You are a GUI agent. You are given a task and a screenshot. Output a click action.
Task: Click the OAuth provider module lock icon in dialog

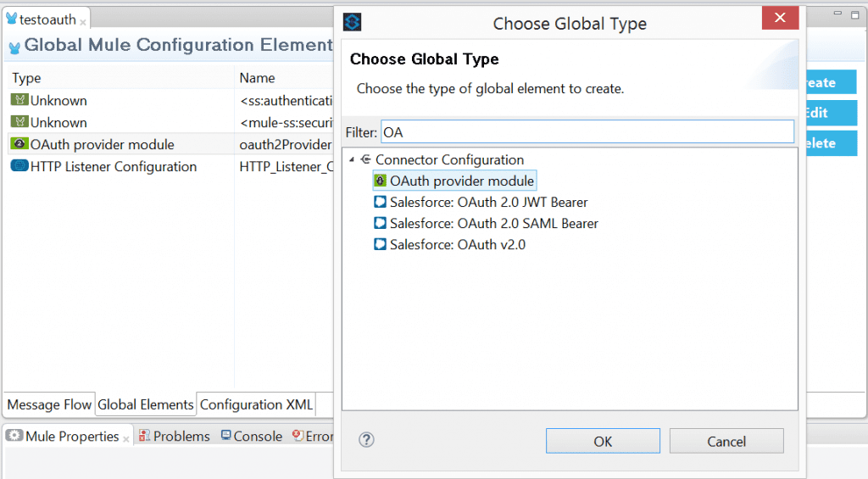381,181
